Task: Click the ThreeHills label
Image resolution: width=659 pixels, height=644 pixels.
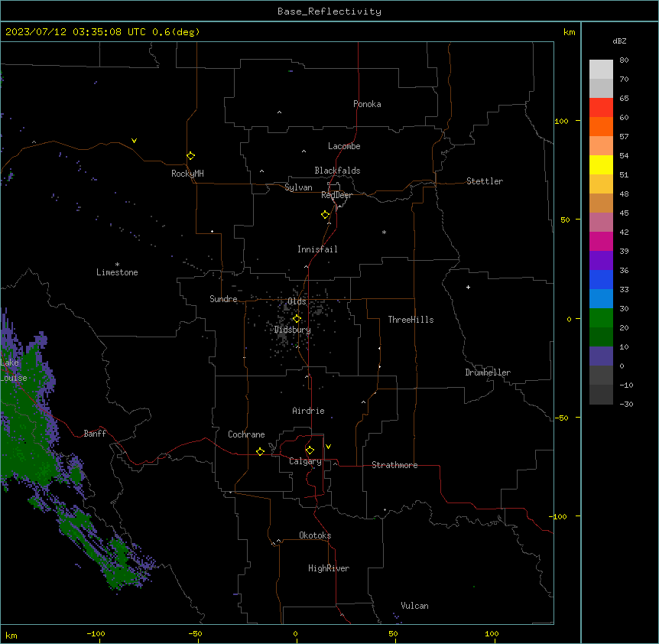Action: 411,320
